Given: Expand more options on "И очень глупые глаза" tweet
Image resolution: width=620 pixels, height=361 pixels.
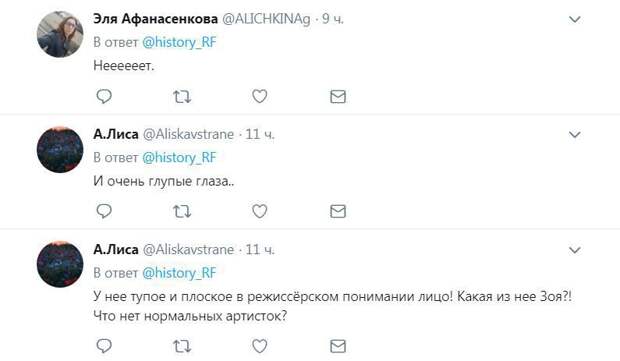Looking at the screenshot, I should coord(575,135).
